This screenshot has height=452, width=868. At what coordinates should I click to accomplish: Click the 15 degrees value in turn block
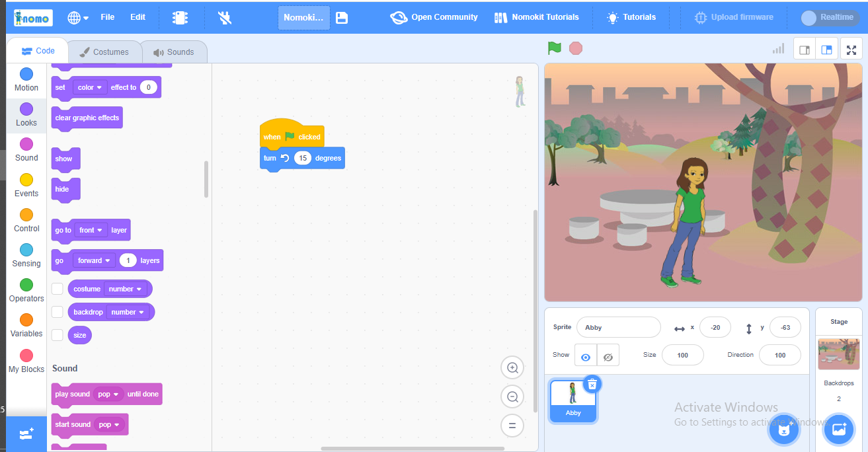(303, 158)
